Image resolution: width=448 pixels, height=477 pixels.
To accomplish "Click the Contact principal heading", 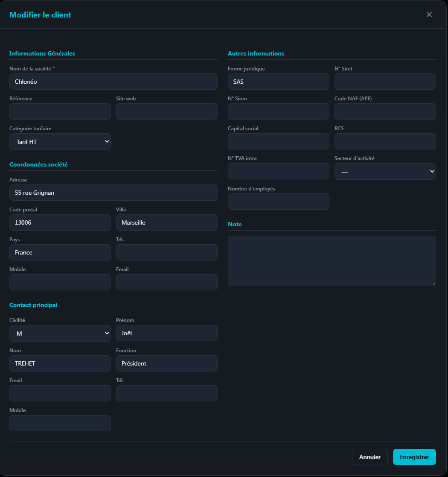I will [x=33, y=305].
